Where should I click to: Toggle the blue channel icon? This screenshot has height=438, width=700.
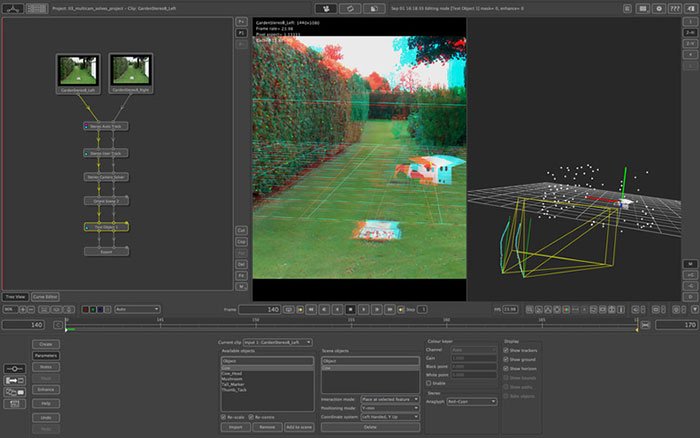click(100, 309)
